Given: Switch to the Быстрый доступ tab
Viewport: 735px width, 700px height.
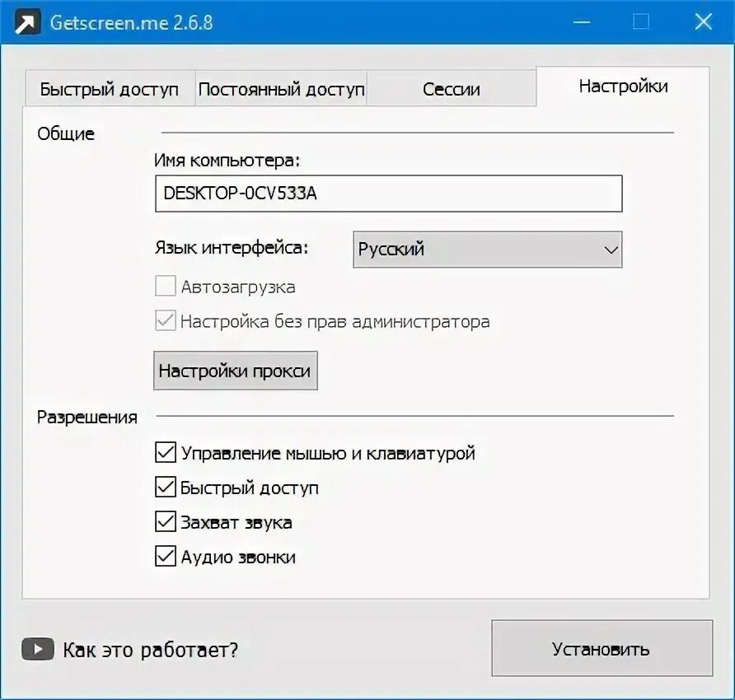Looking at the screenshot, I should 110,89.
